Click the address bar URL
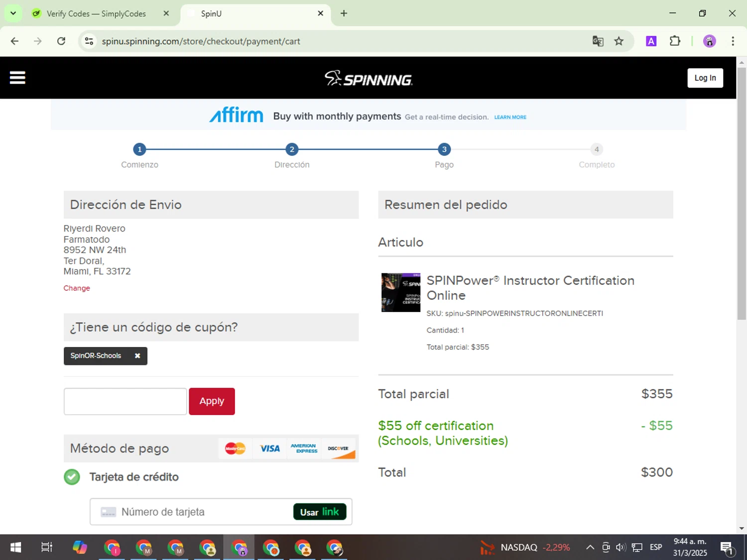 tap(201, 41)
